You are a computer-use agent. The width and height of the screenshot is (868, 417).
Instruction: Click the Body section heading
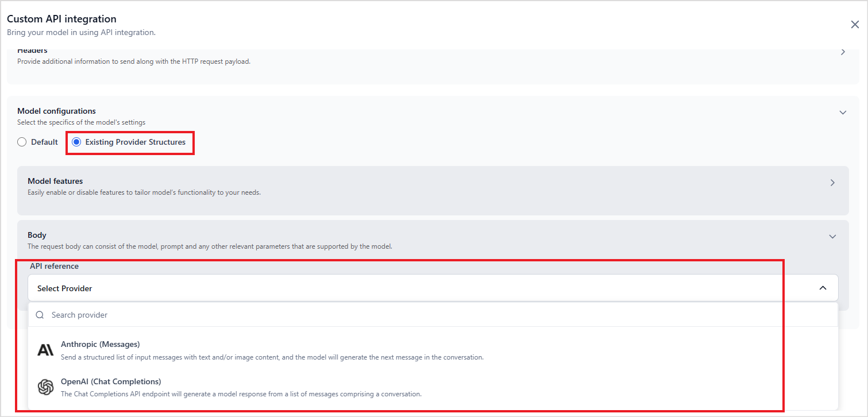tap(37, 235)
